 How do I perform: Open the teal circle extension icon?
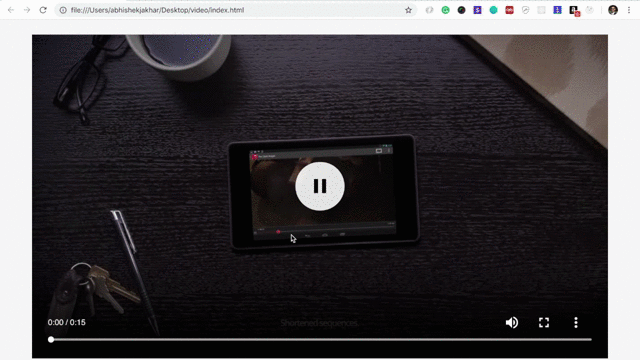pos(493,10)
